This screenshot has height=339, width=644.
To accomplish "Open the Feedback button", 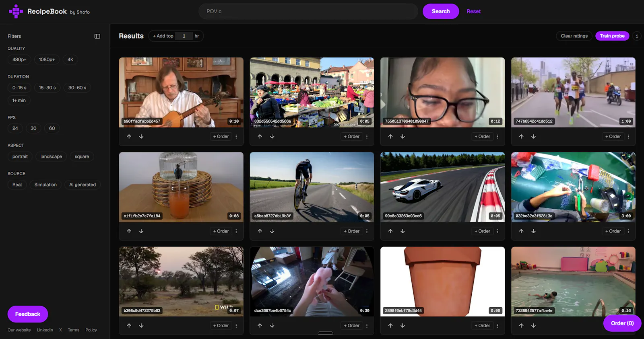I will point(28,314).
